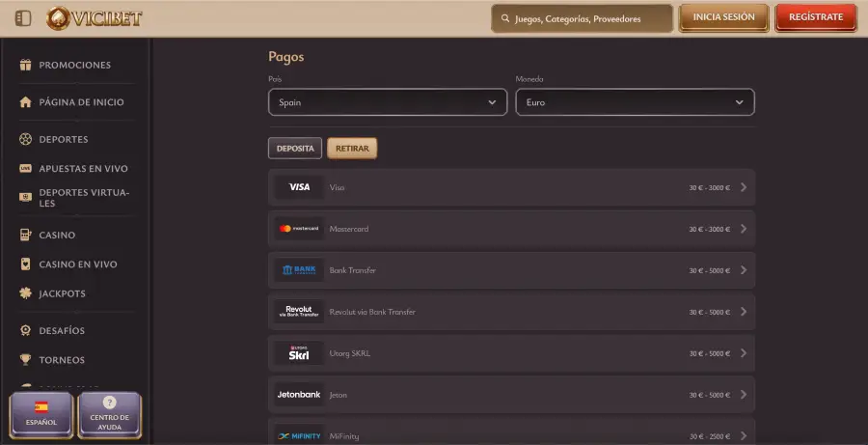Switch to the Retirar tab
Viewport: 868px width, 445px height.
(x=352, y=149)
